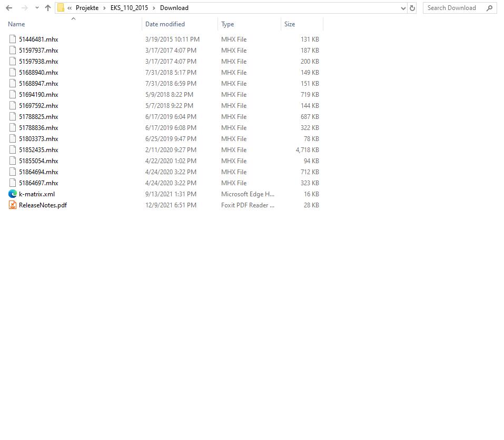Select file icon of 51597937.mhx
504x440 pixels.
click(13, 50)
